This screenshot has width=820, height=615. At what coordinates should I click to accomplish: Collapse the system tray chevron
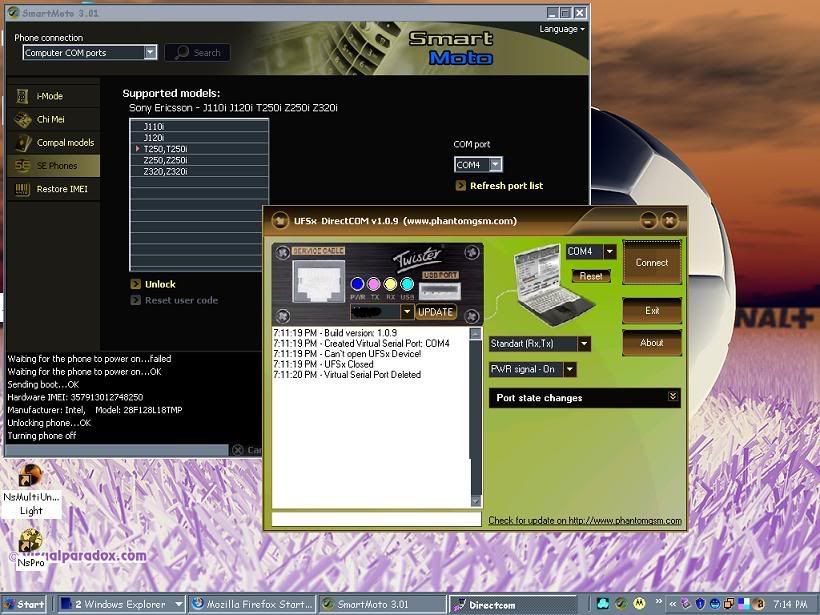pyautogui.click(x=673, y=604)
